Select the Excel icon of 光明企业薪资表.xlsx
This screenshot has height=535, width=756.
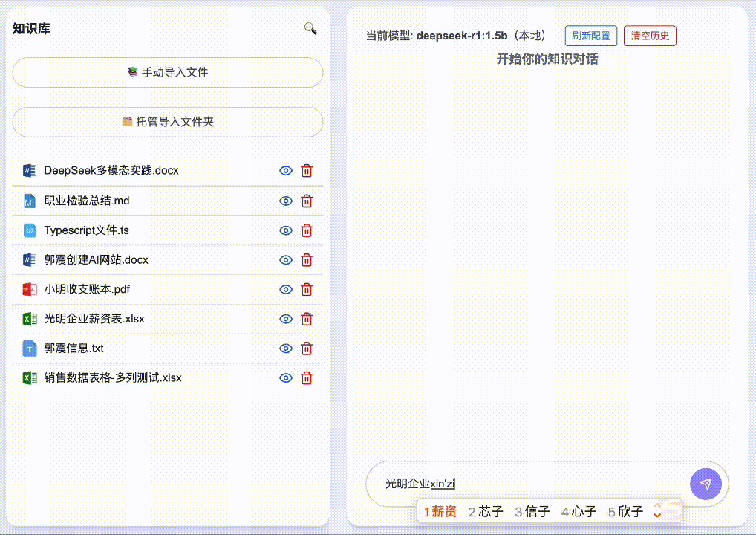29,319
